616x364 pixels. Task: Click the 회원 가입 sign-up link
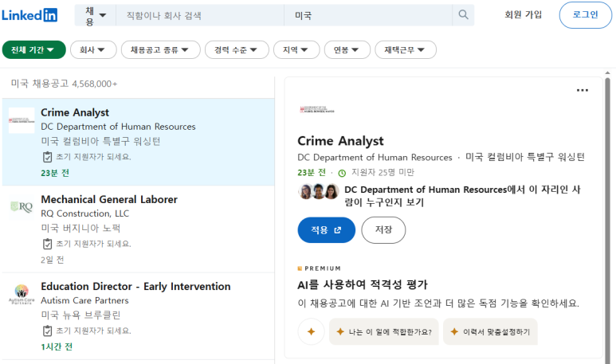[524, 14]
